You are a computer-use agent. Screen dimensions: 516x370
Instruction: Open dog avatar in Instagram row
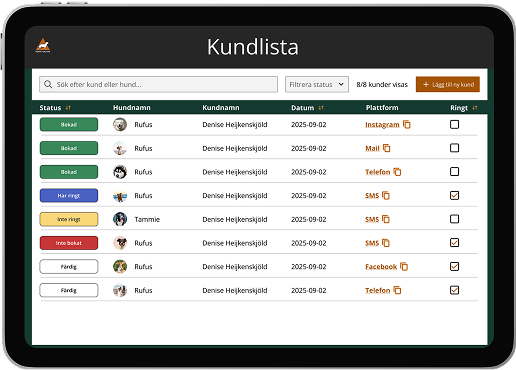coord(120,124)
